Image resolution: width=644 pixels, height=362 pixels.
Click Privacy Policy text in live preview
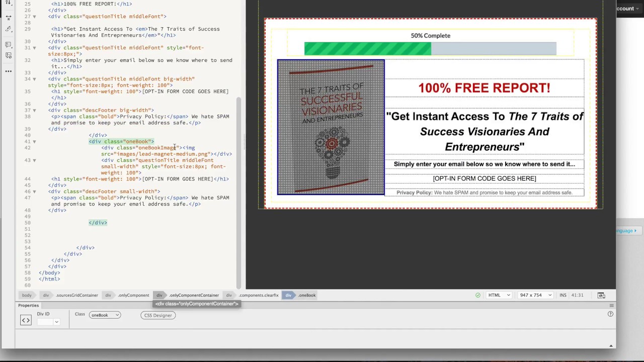coord(484,193)
